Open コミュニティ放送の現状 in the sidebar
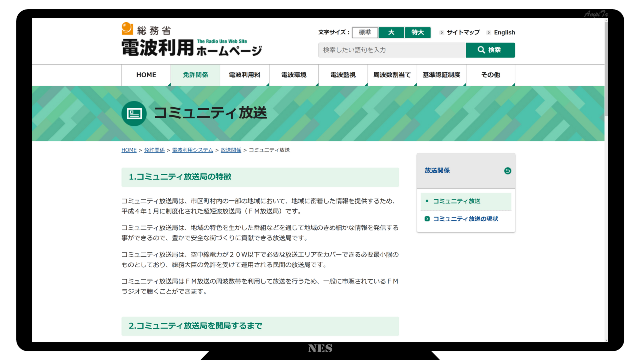 coord(465,219)
